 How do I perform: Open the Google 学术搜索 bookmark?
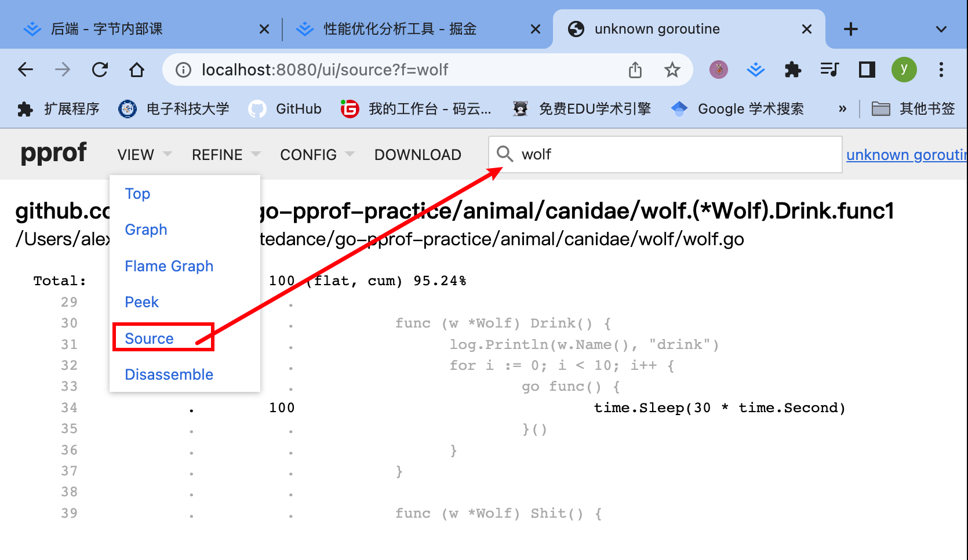737,109
